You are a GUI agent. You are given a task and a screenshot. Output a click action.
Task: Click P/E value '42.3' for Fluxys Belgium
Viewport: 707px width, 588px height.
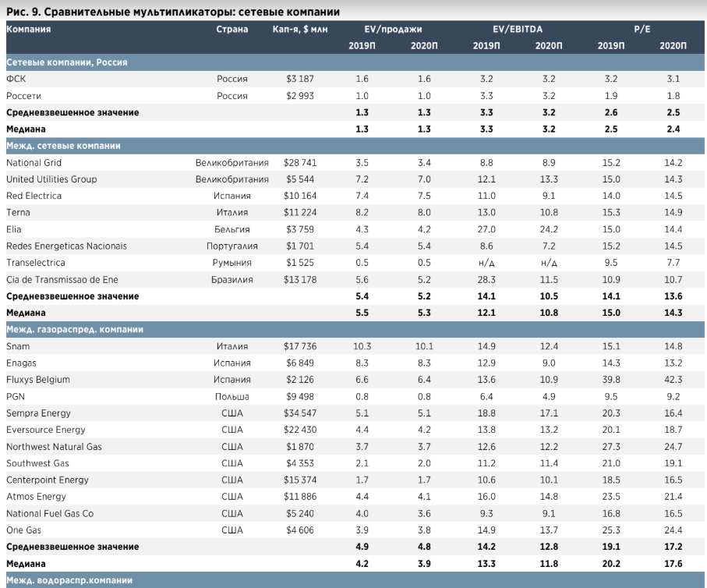pyautogui.click(x=673, y=380)
